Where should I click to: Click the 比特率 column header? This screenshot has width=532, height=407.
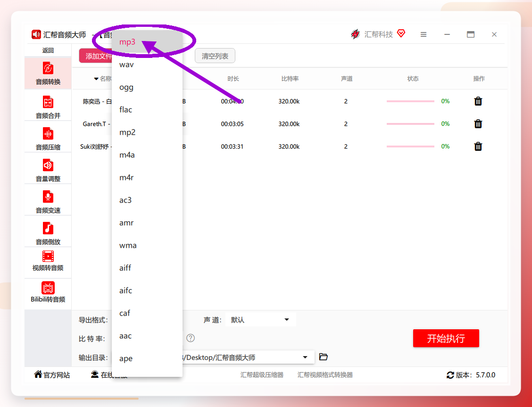290,79
